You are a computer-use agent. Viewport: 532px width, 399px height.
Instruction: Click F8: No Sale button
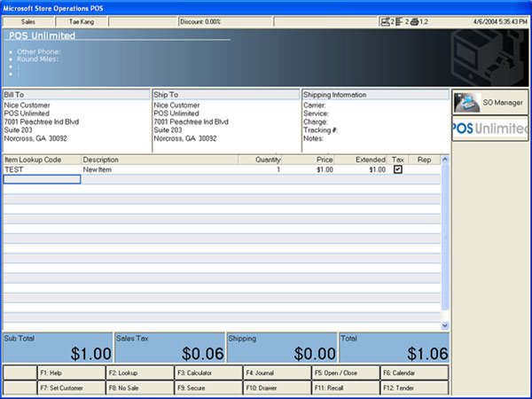point(140,387)
